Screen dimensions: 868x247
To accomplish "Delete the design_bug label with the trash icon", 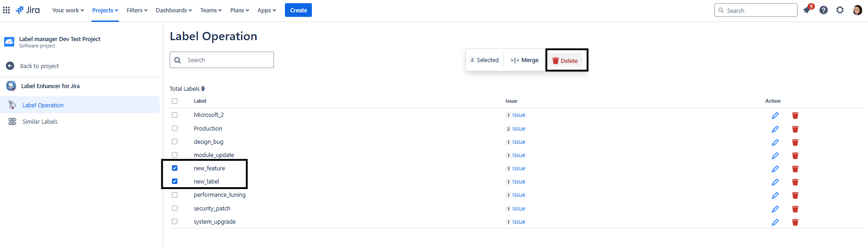I will tap(795, 142).
